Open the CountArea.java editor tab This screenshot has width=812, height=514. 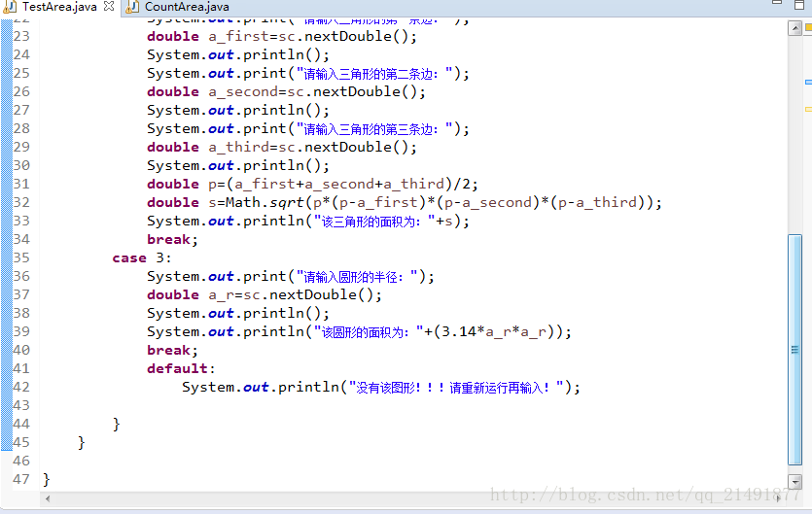point(187,7)
